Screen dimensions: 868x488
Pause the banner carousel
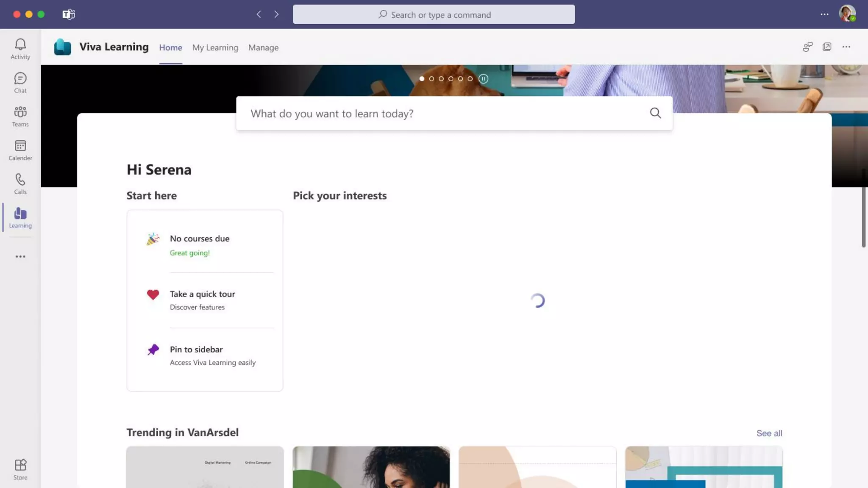(x=483, y=79)
